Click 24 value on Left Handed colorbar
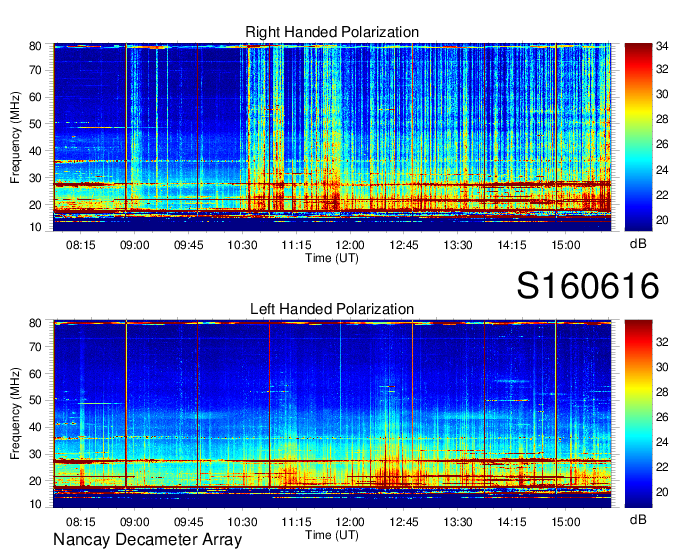 pos(662,442)
